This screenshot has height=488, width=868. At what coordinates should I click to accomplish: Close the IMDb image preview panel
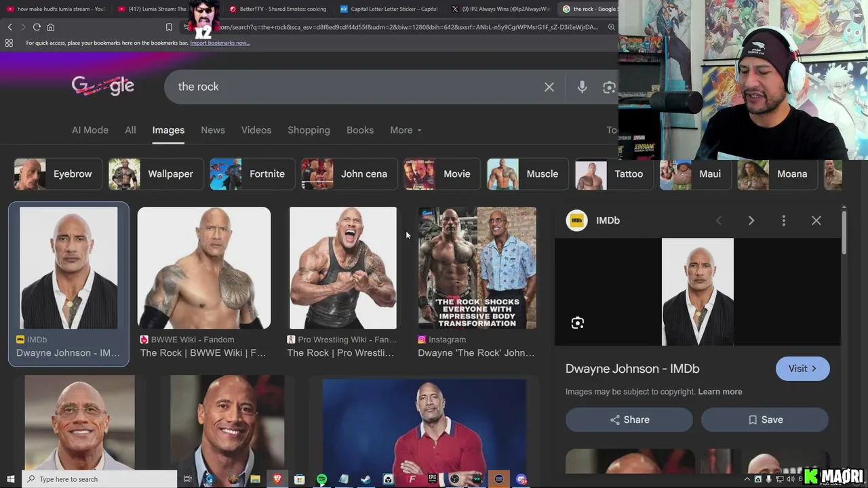point(816,220)
